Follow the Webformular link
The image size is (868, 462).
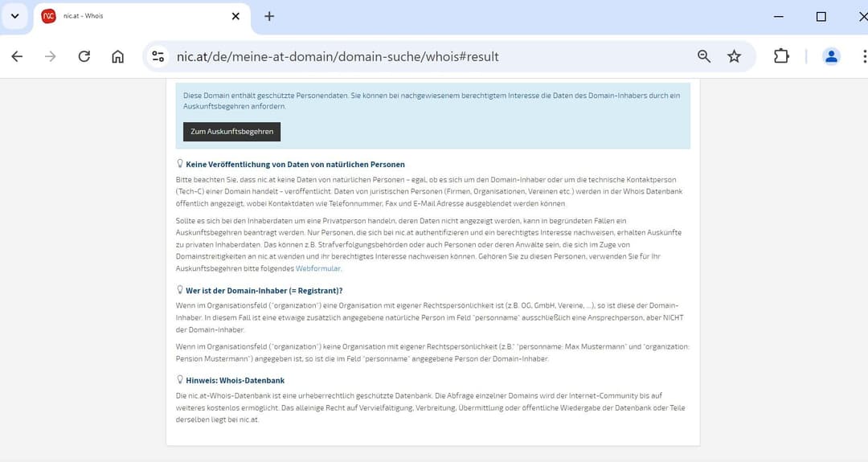click(318, 268)
